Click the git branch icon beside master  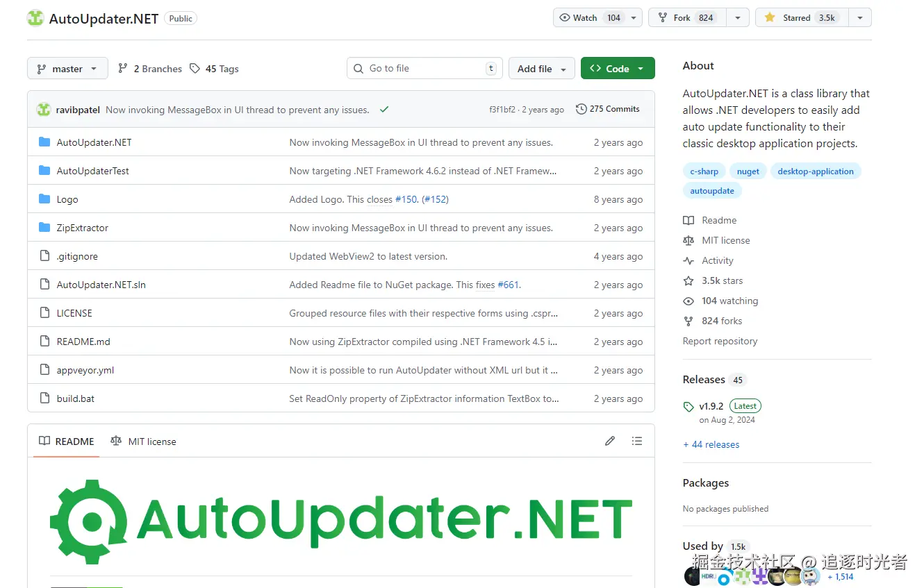tap(42, 69)
